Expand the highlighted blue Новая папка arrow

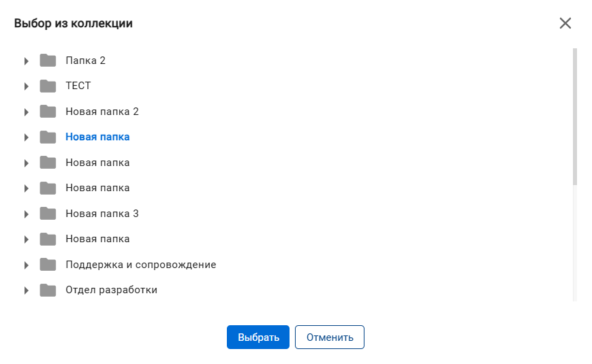[x=26, y=137]
